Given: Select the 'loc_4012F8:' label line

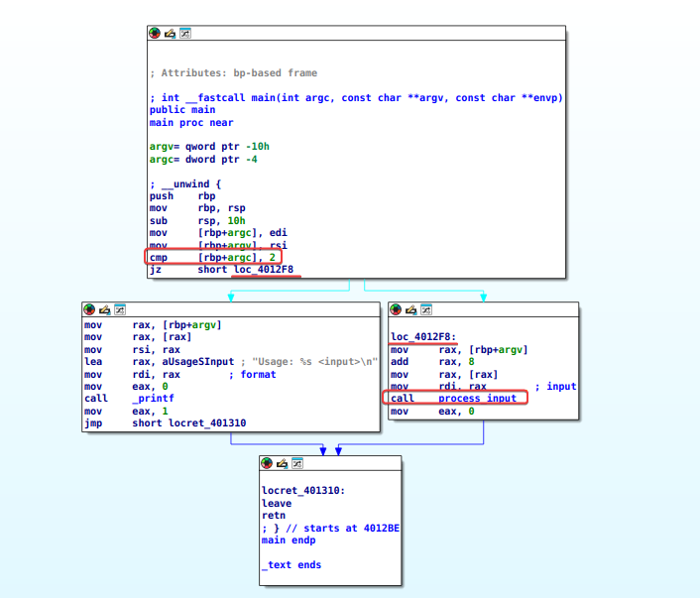Looking at the screenshot, I should [423, 337].
